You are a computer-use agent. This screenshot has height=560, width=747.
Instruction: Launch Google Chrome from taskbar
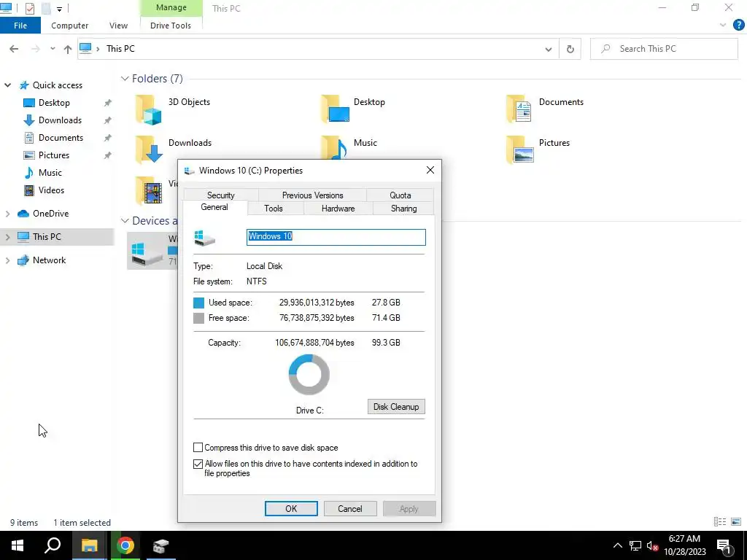pyautogui.click(x=125, y=545)
